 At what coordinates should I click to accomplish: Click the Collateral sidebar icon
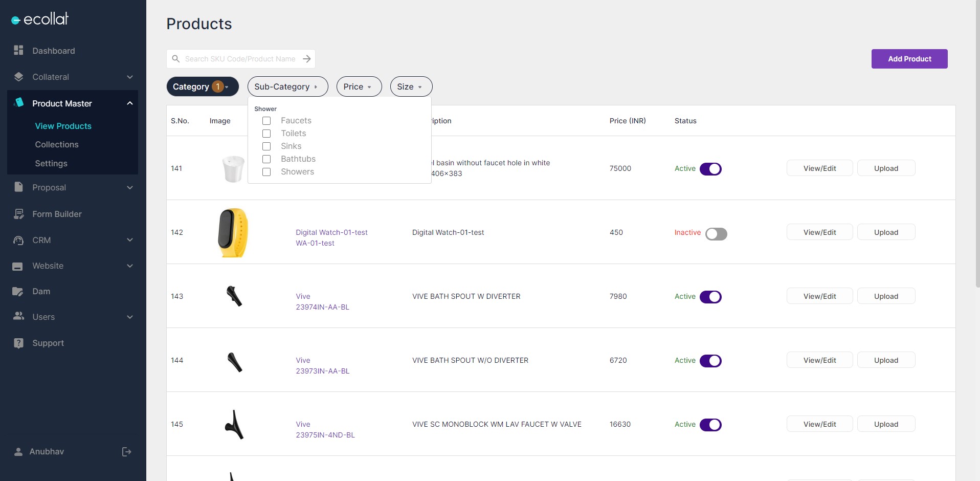point(18,77)
